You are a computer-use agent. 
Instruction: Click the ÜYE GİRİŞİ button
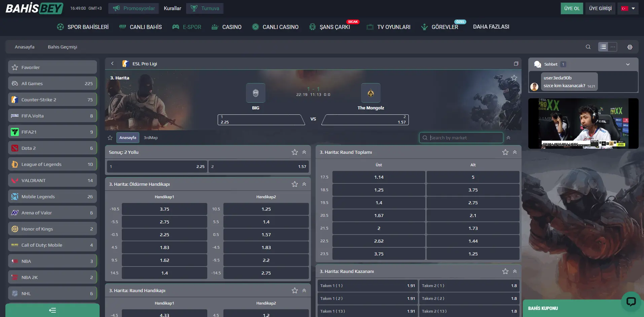coord(600,8)
